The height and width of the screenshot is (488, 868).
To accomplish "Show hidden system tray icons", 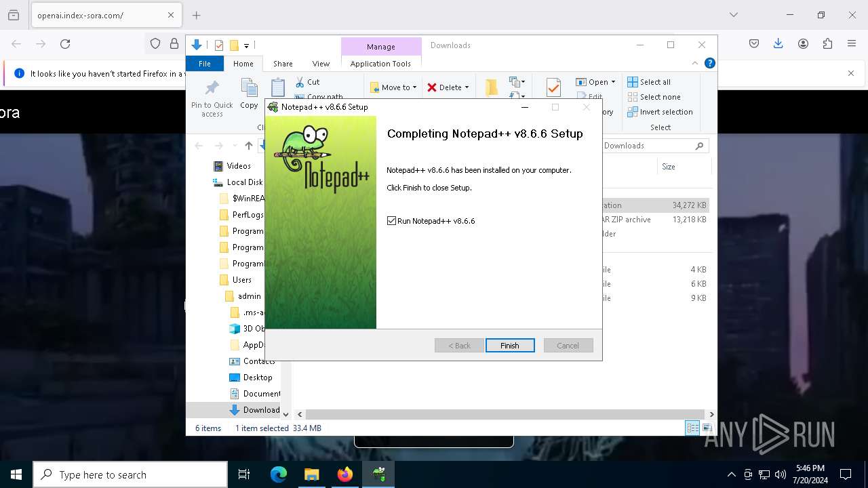I will click(731, 474).
